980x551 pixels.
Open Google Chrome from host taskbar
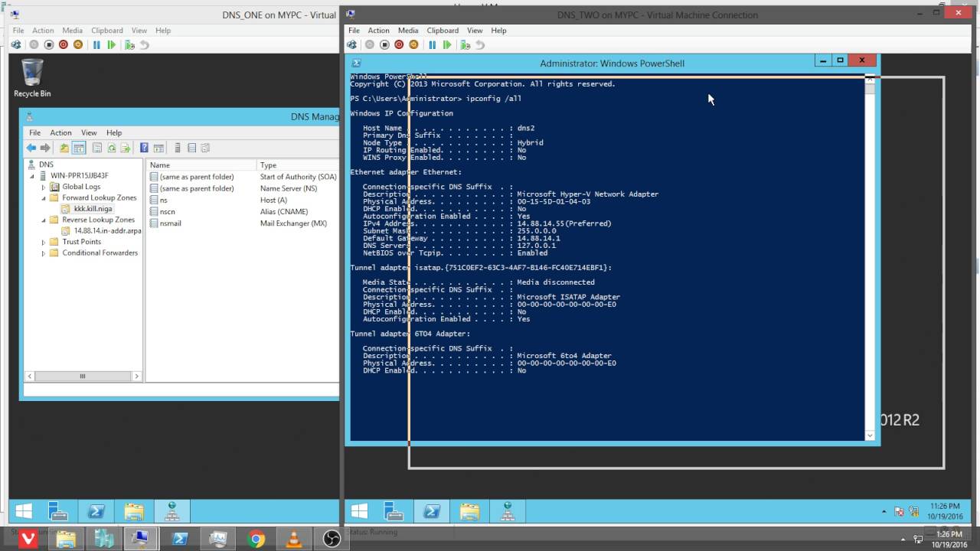(256, 539)
